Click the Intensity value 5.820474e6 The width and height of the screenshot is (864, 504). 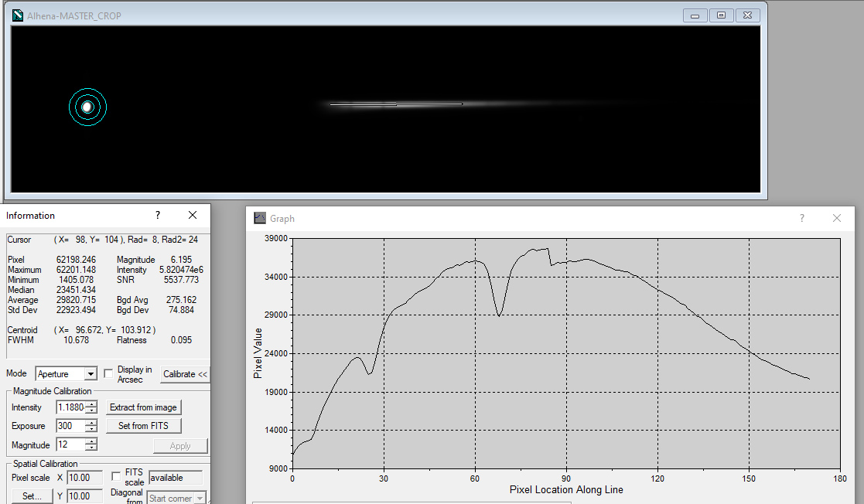point(181,270)
